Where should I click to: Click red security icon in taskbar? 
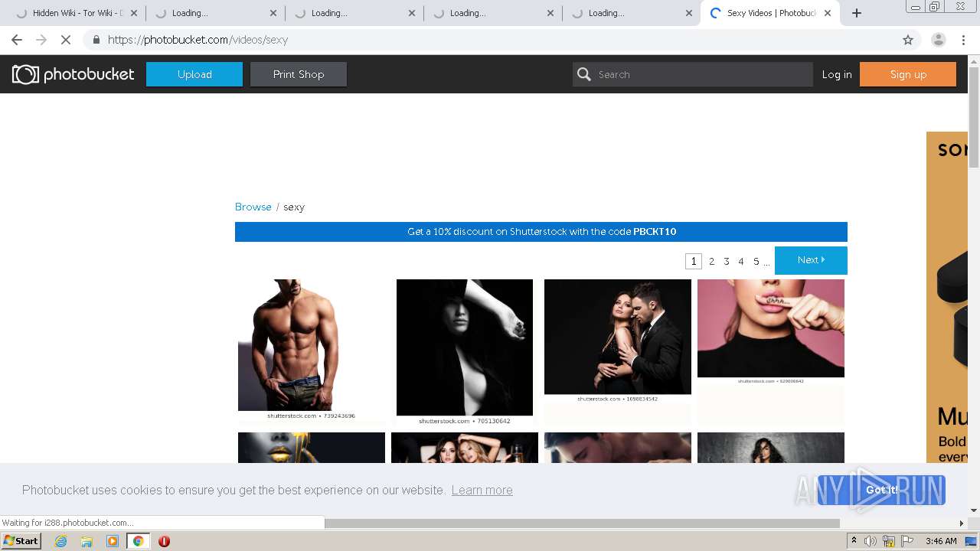click(x=164, y=541)
